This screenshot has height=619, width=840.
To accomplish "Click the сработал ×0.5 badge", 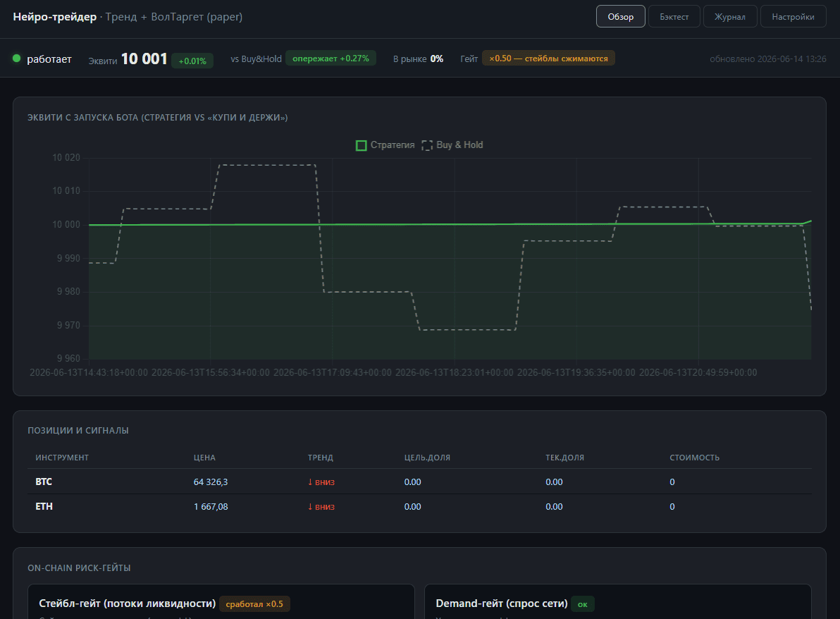I will (x=254, y=604).
